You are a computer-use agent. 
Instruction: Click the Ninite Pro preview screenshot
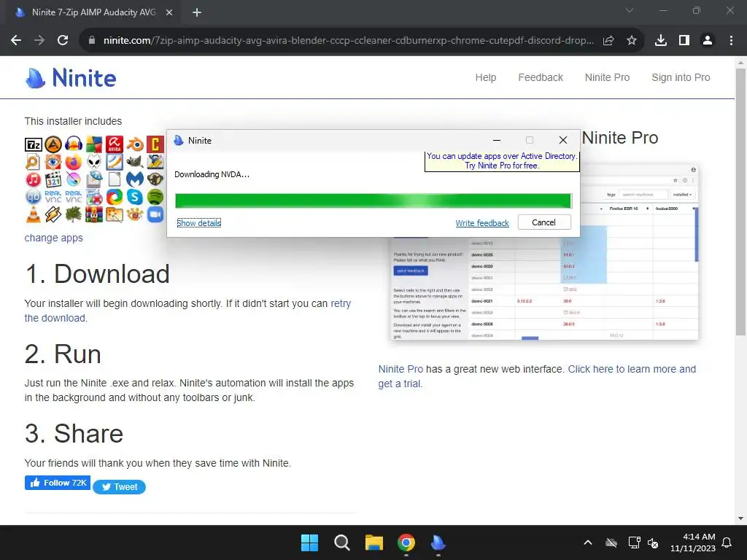[x=544, y=252]
